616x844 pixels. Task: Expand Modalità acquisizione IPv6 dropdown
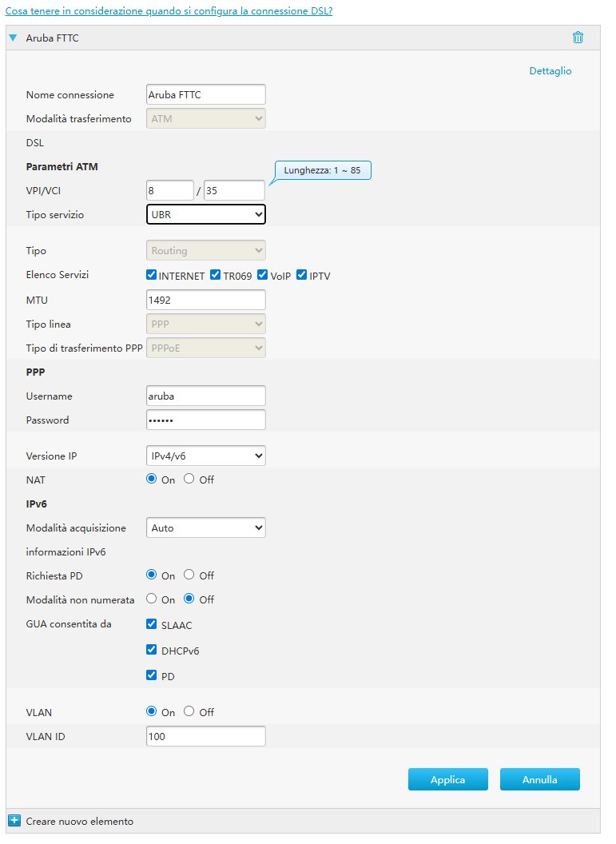coord(205,527)
